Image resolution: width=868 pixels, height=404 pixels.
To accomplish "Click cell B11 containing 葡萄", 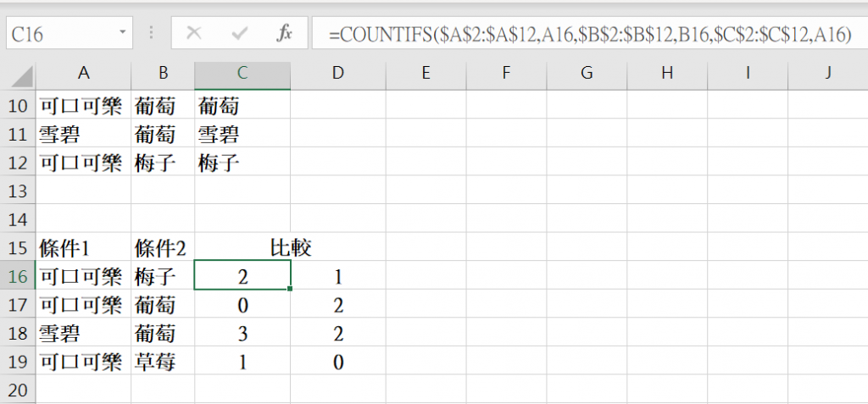I will [x=163, y=133].
